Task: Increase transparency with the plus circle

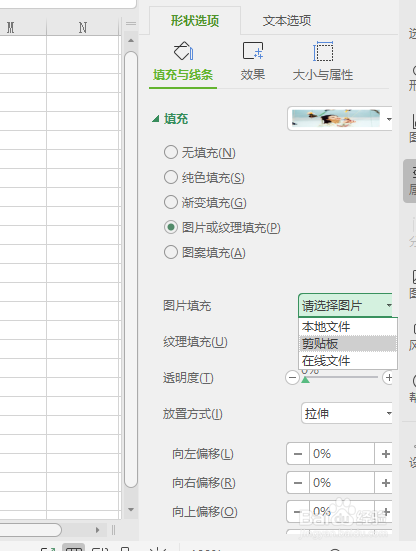Action: coord(388,378)
